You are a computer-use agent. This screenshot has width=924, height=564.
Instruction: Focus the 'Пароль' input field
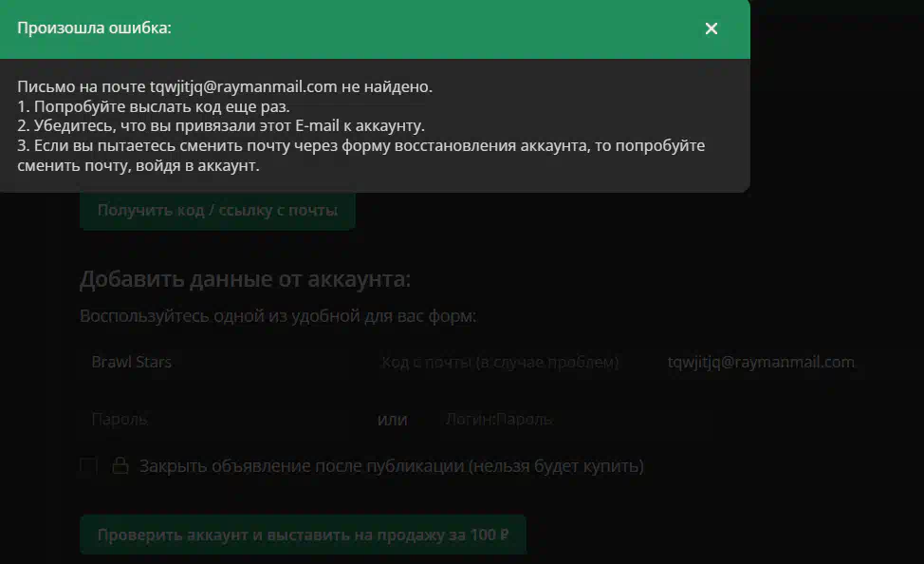click(x=218, y=419)
